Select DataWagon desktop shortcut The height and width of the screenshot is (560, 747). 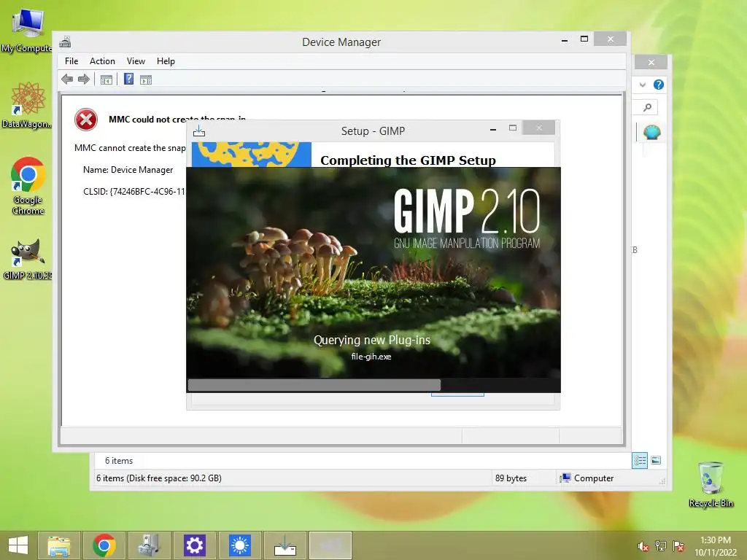coord(27,105)
